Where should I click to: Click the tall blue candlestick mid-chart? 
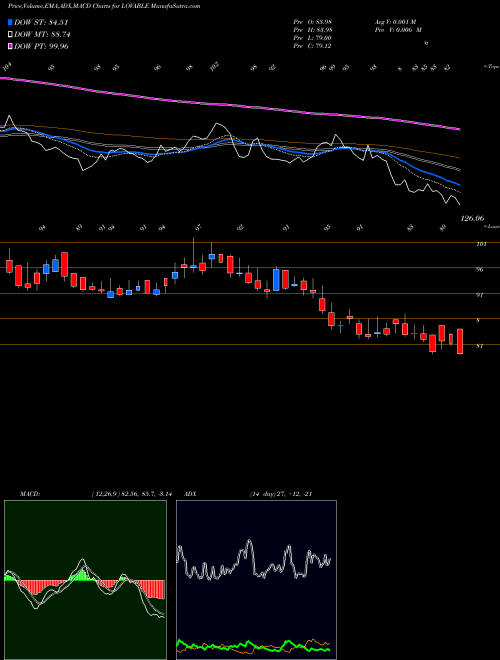[276, 280]
